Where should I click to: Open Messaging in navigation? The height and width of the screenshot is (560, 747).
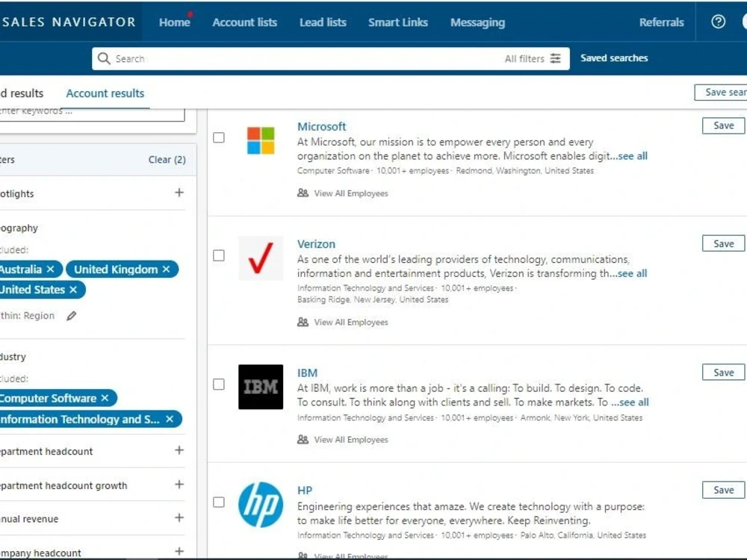pos(477,22)
